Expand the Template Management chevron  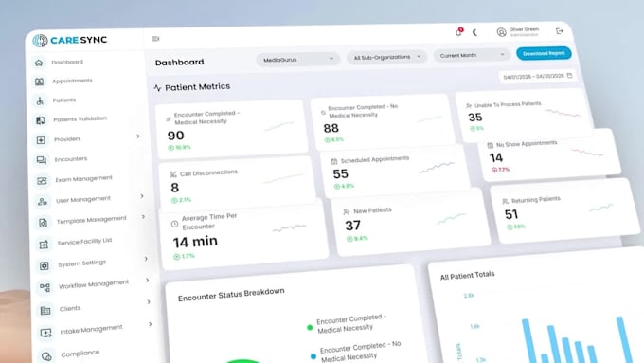[x=143, y=217]
